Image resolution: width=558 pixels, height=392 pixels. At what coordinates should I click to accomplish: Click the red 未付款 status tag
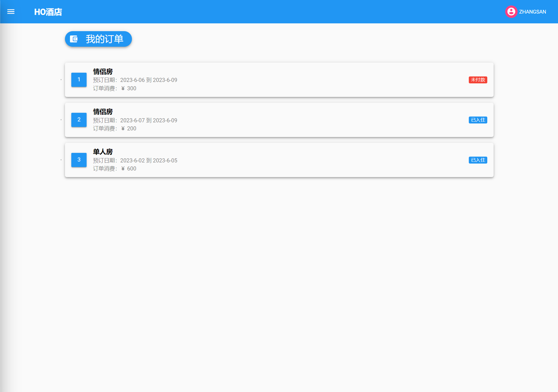click(x=478, y=80)
